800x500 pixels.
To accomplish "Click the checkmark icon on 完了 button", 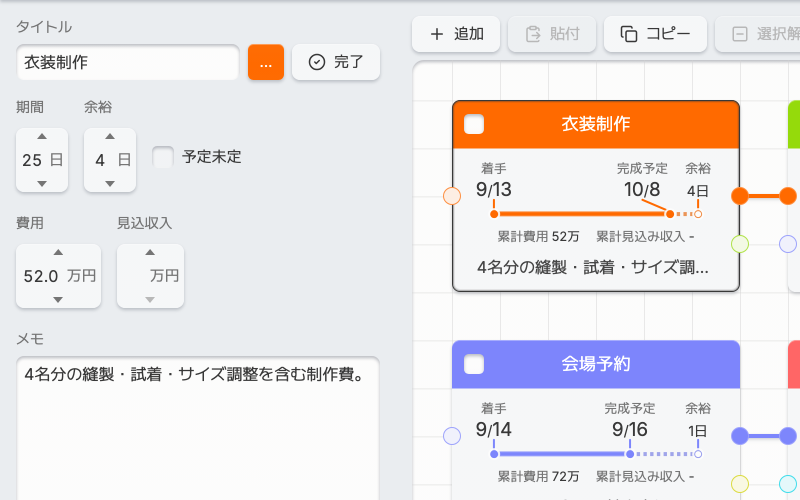I will (317, 62).
